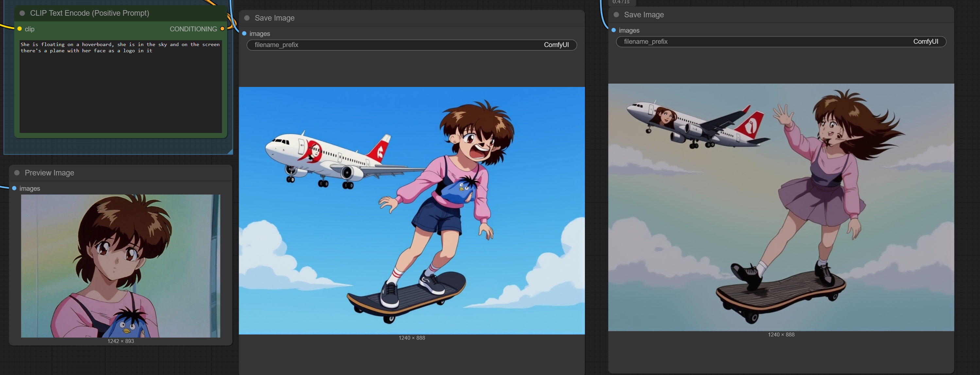Open the Preview Image anime portrait thumbnail

(x=121, y=266)
